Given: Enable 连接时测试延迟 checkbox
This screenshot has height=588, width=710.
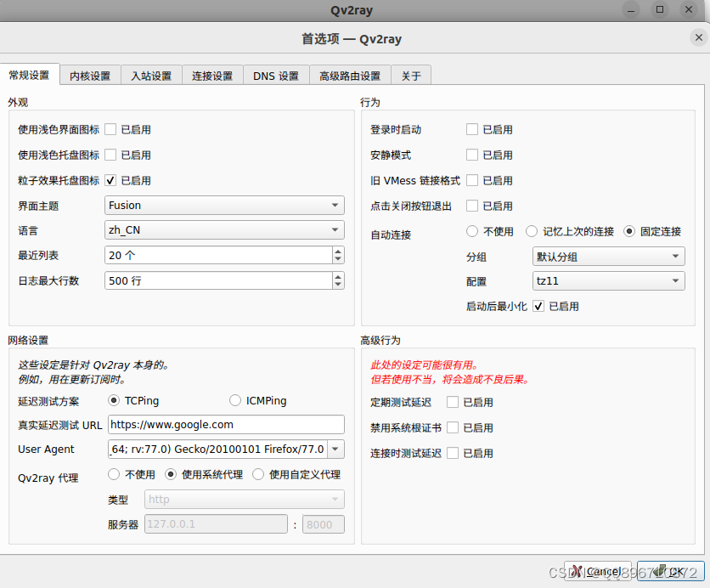Looking at the screenshot, I should click(453, 453).
